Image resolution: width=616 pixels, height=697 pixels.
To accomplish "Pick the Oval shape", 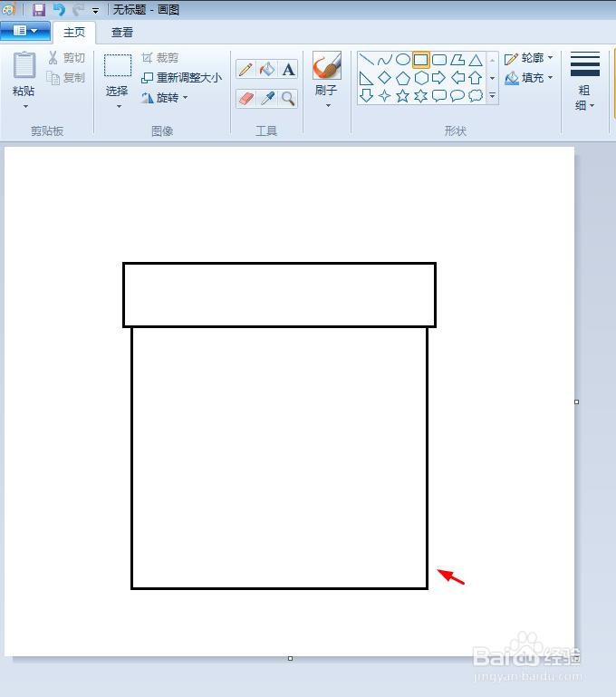I will 403,59.
